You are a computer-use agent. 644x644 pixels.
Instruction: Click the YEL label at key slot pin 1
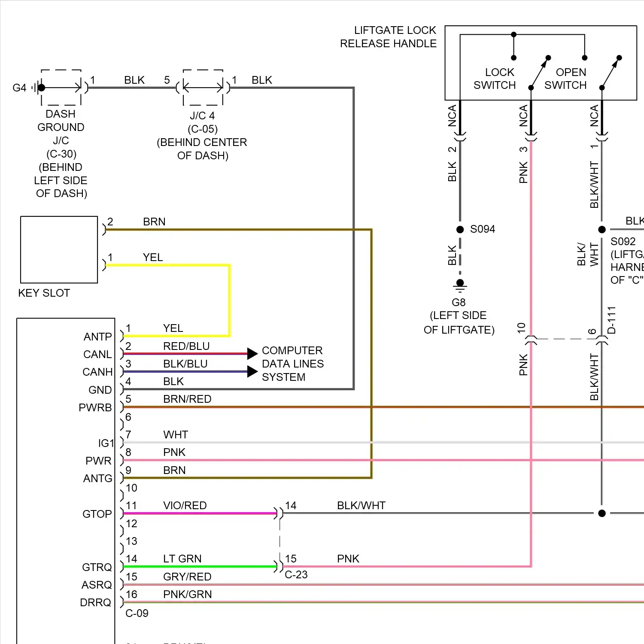(x=153, y=257)
